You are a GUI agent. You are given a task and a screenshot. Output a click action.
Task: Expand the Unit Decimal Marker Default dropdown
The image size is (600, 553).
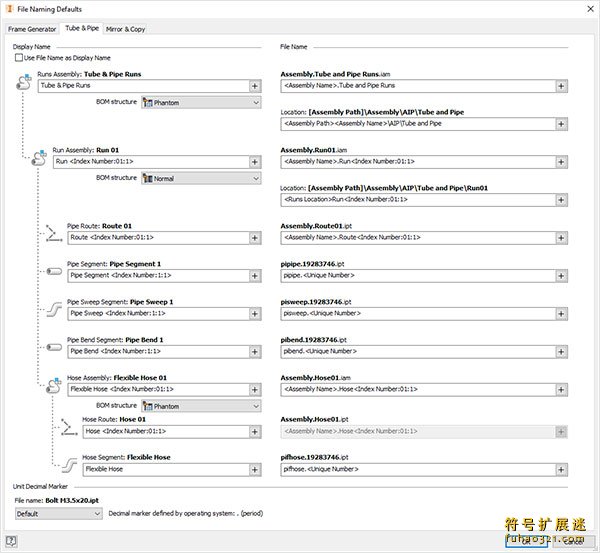[x=58, y=513]
